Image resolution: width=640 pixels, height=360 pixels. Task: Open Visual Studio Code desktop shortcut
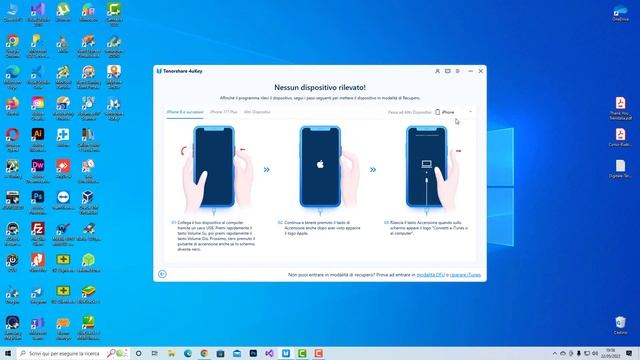tap(38, 76)
